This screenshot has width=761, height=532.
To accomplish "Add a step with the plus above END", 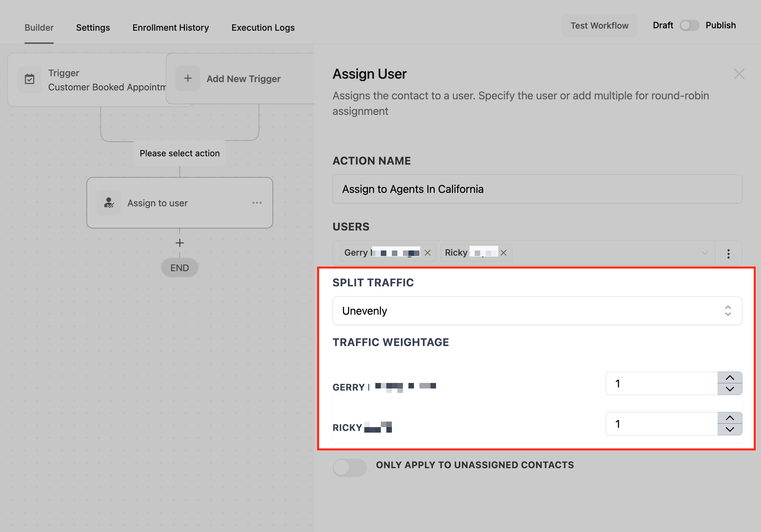I will click(179, 243).
